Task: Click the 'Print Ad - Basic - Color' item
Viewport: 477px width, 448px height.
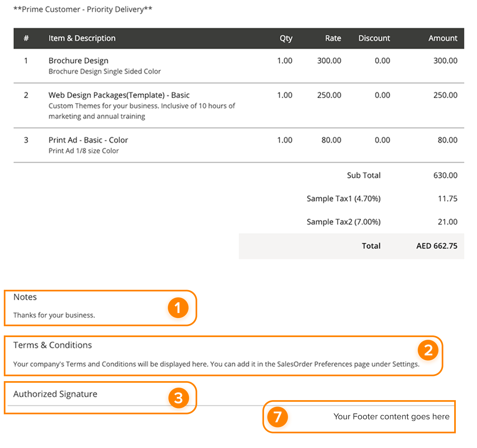Action: point(88,140)
